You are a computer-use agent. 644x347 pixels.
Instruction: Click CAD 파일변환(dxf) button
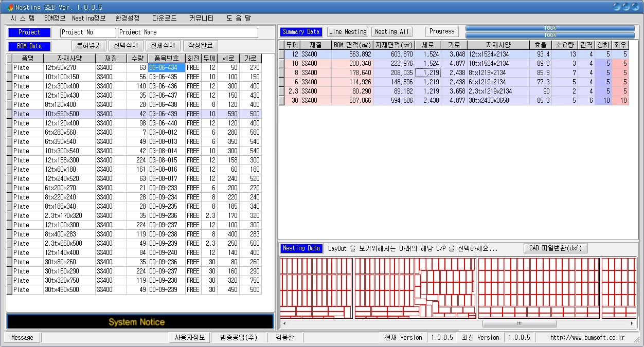tap(556, 248)
